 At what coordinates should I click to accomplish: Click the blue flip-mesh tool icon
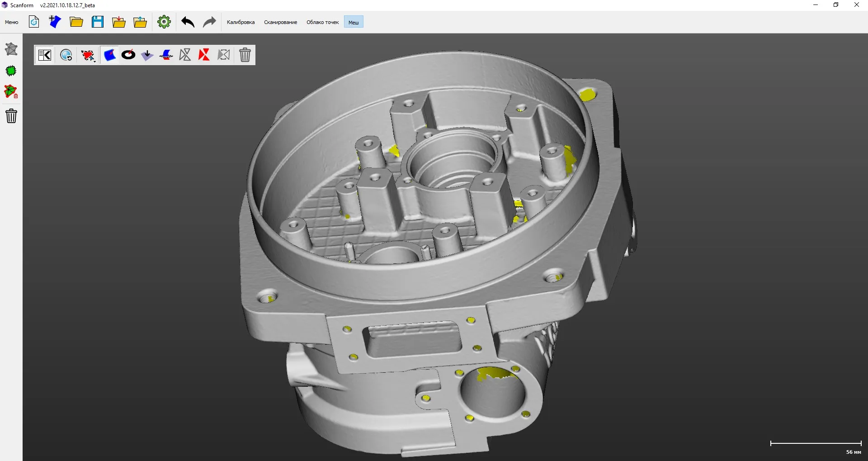[x=166, y=55]
